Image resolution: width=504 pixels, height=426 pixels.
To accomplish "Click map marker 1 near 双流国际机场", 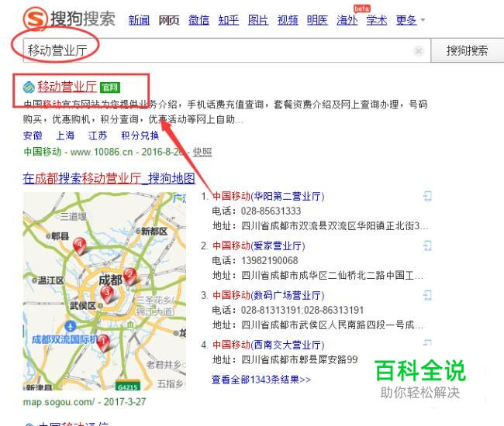I will [x=103, y=342].
